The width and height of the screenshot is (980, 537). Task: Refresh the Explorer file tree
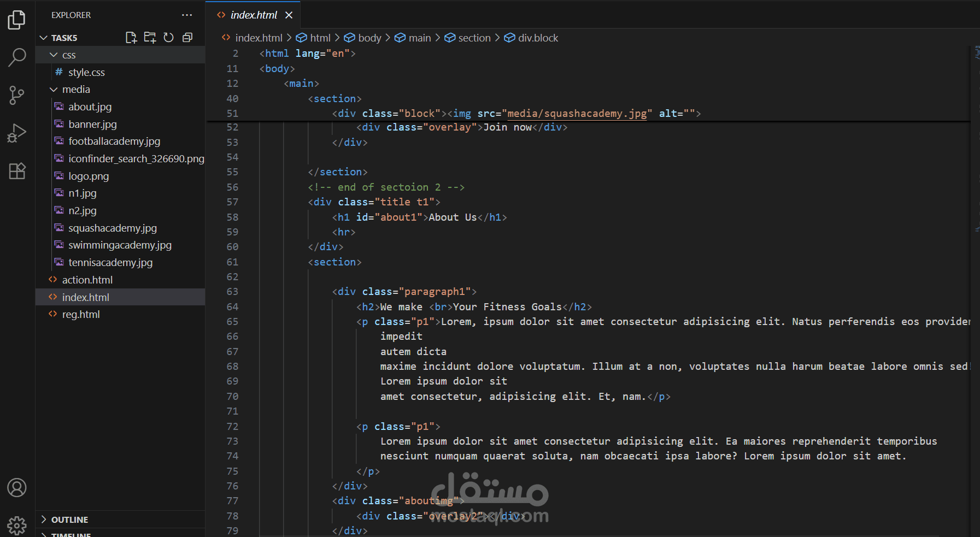[x=169, y=38]
